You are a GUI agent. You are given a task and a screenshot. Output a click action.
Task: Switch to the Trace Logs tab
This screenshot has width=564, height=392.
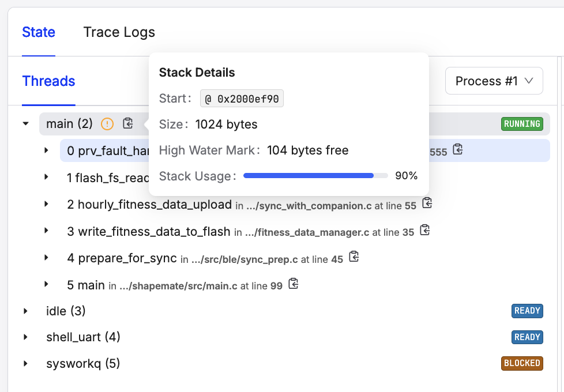tap(119, 32)
